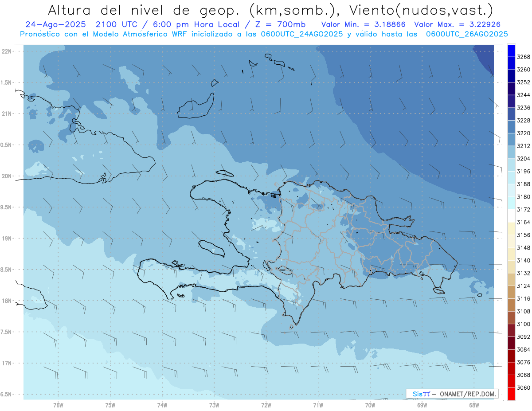Click the '22N' latitude axis label
The height and width of the screenshot is (411, 532).
(7, 51)
